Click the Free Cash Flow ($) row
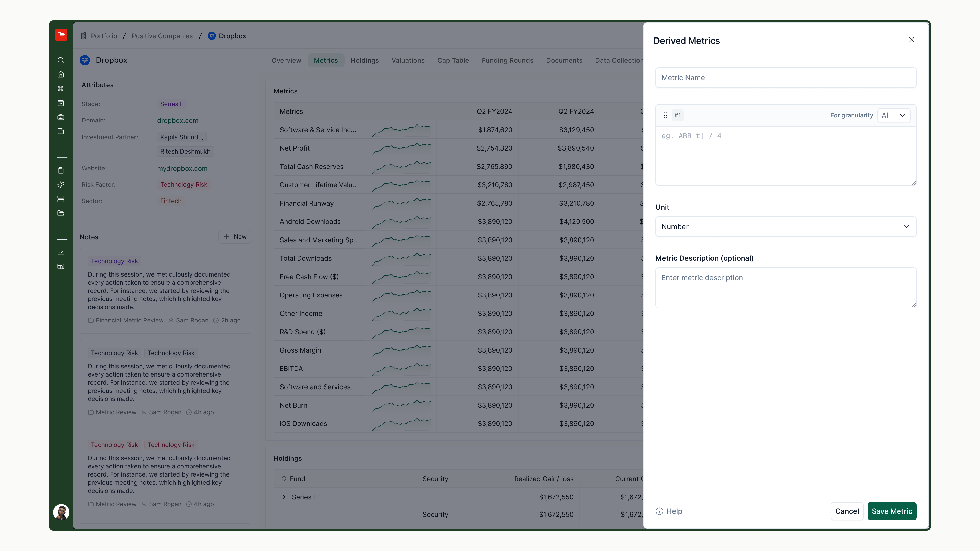 click(458, 277)
